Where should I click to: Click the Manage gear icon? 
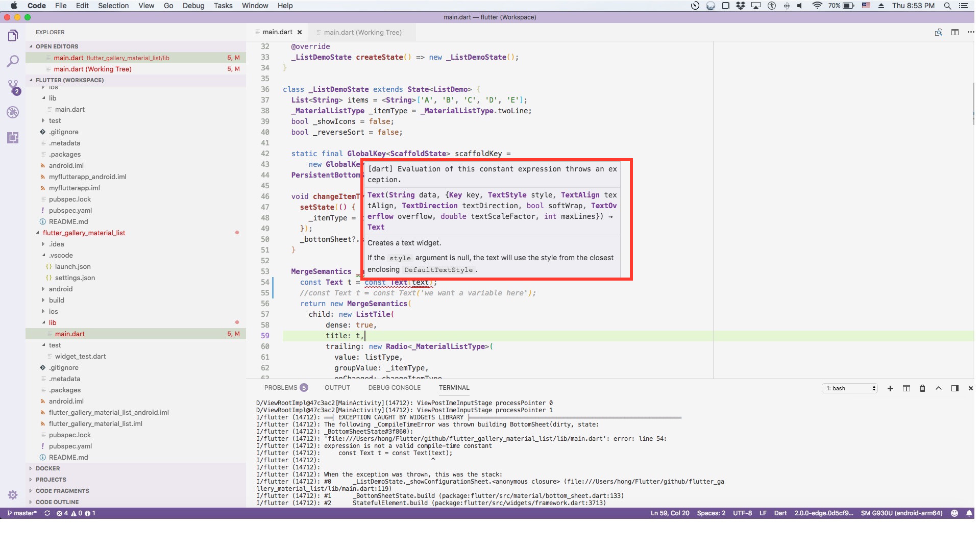point(13,494)
